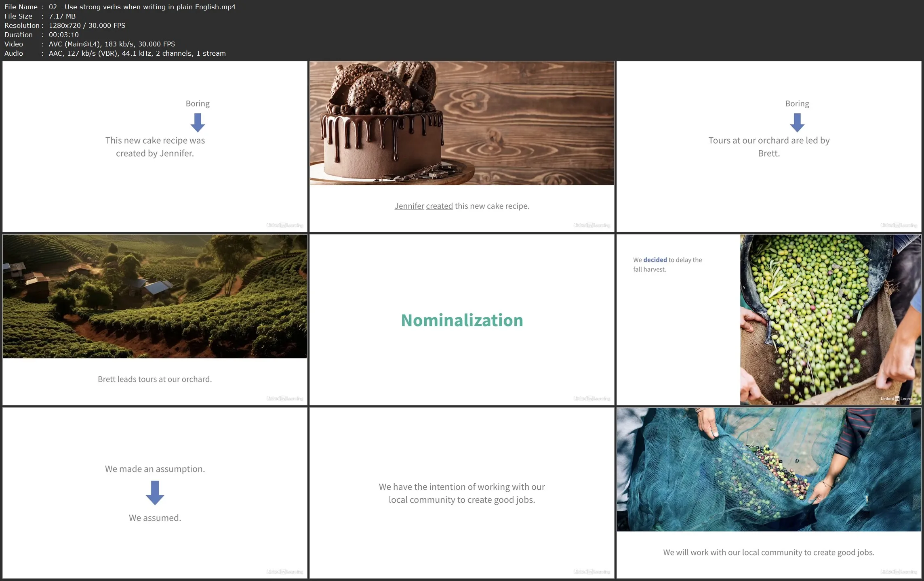Click the orchard hillside landscape thumbnail
The height and width of the screenshot is (581, 924).
[x=155, y=296]
